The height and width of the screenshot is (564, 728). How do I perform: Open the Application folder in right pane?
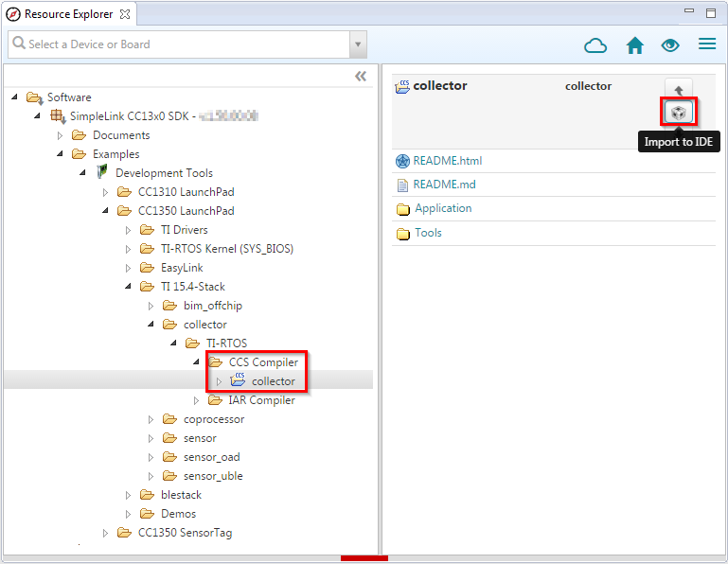442,208
